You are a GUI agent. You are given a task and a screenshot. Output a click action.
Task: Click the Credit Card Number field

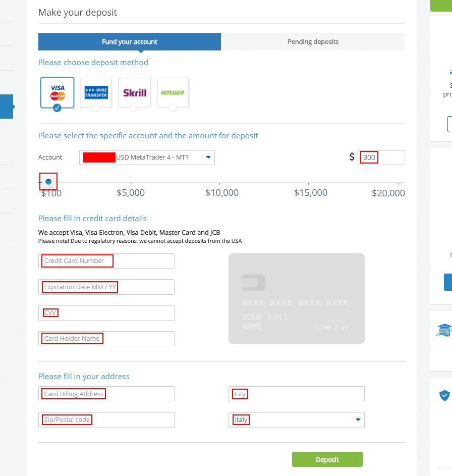pyautogui.click(x=106, y=261)
